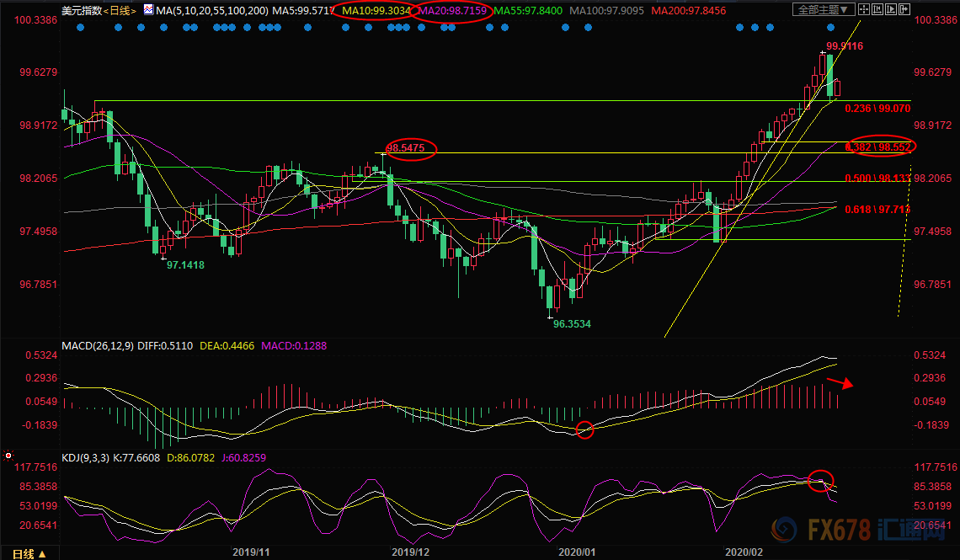This screenshot has width=960, height=560.
Task: Select Fibonacci level 0.236\99.070
Action: 877,109
